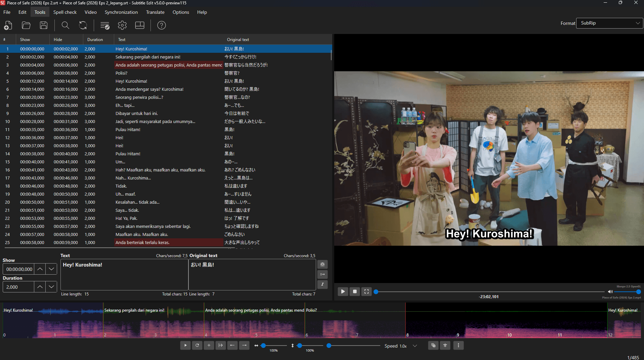Open the Options menu
This screenshot has width=644, height=360.
point(181,12)
